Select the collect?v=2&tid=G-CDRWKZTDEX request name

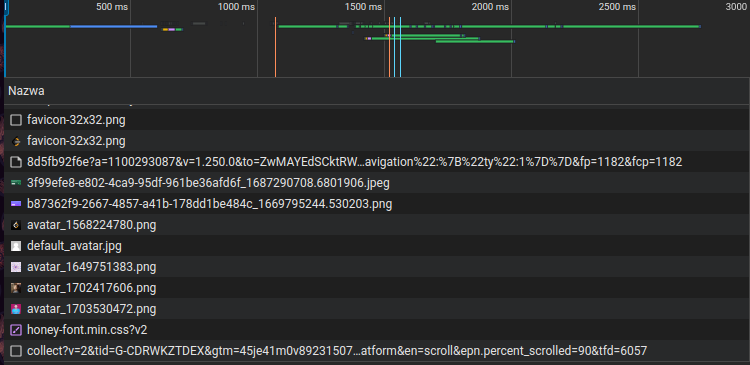tap(337, 351)
